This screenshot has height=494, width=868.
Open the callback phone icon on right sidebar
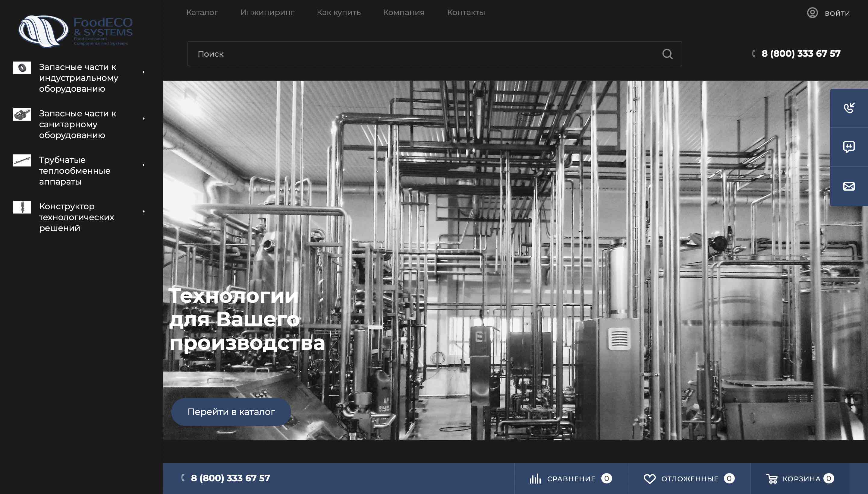point(849,108)
